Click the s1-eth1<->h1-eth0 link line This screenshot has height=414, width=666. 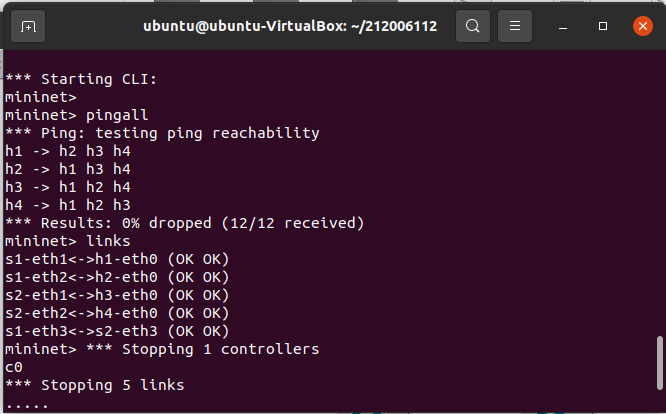[117, 259]
